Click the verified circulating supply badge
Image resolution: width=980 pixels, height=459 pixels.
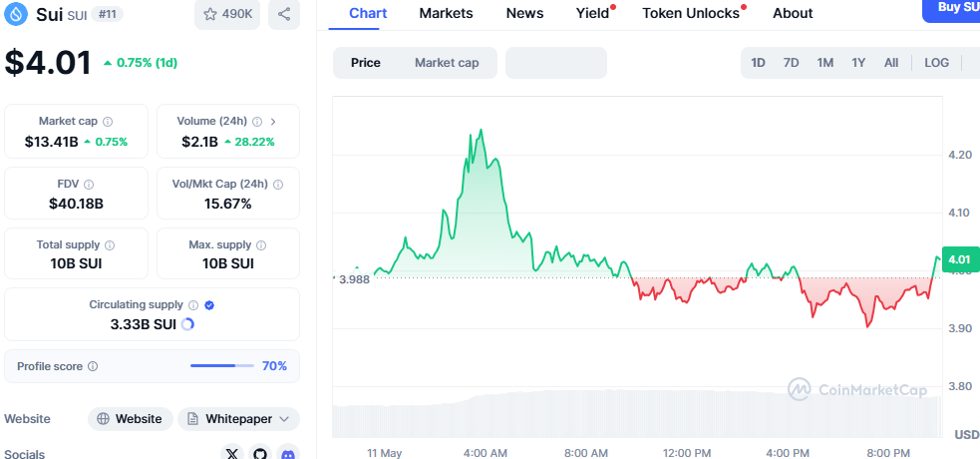tap(209, 305)
